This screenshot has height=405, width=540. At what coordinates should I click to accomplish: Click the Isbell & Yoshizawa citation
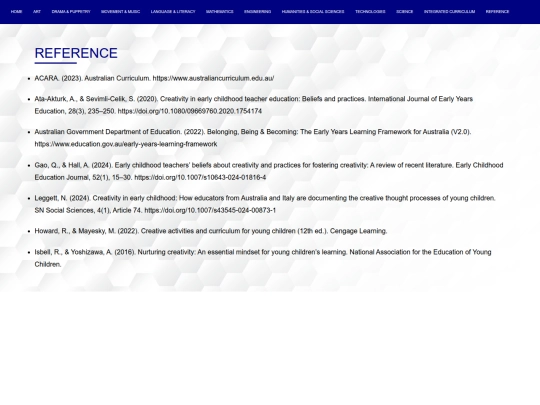(263, 258)
